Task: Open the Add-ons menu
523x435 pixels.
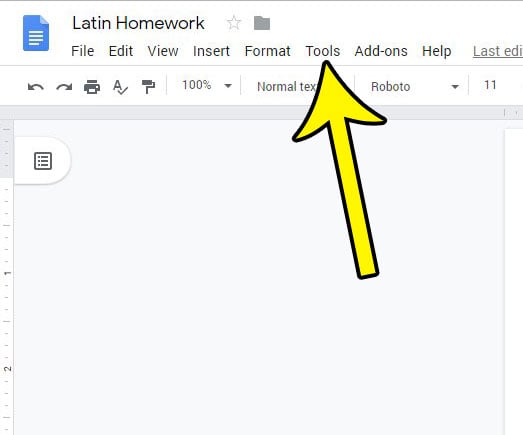Action: coord(381,51)
